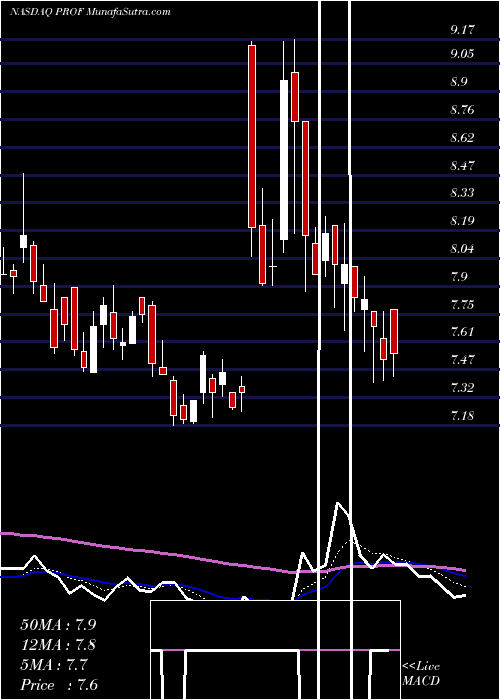The width and height of the screenshot is (500, 700).
Task: Click the 8.33 price axis label
Action: tap(462, 193)
